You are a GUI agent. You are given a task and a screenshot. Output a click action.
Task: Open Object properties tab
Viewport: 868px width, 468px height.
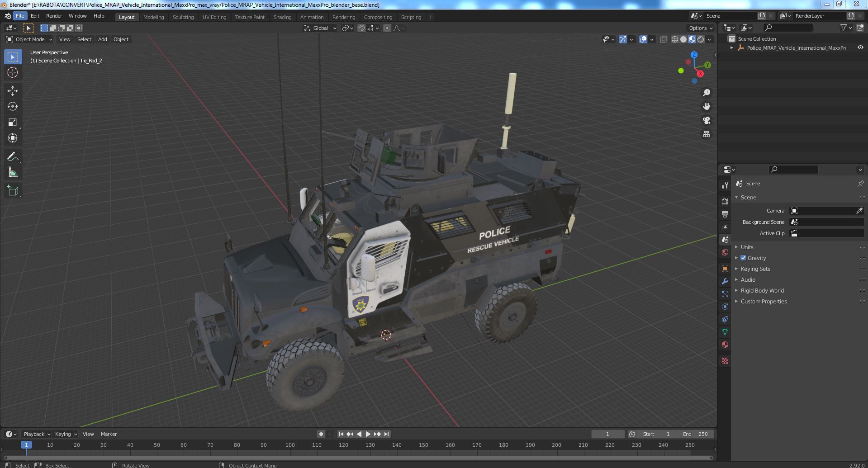click(x=725, y=269)
